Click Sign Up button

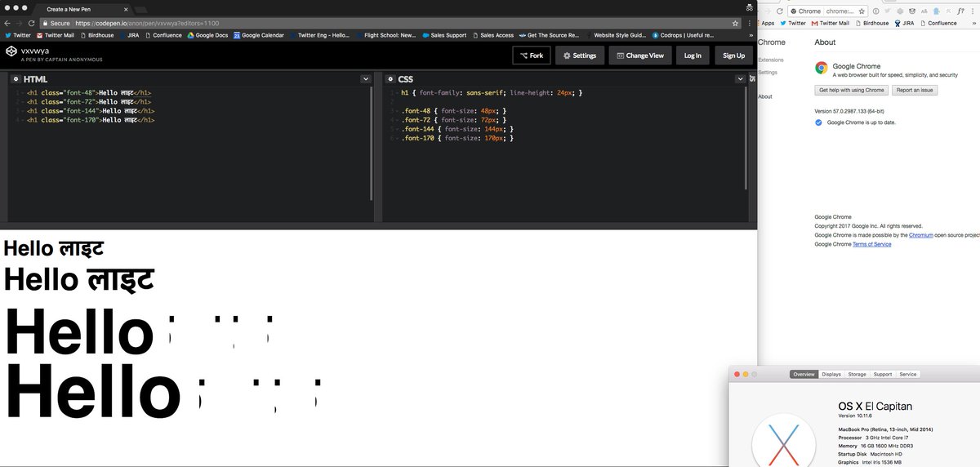(x=734, y=56)
